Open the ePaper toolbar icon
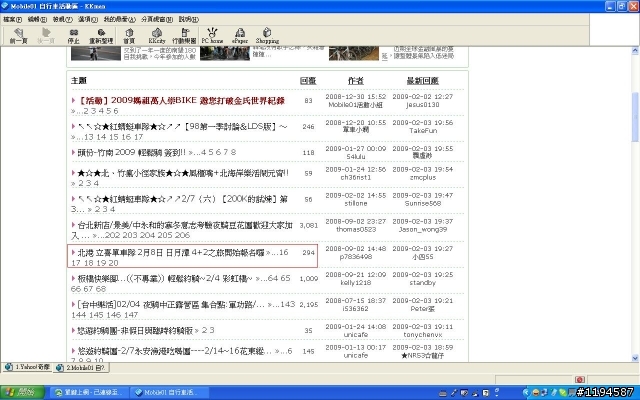 click(x=240, y=36)
